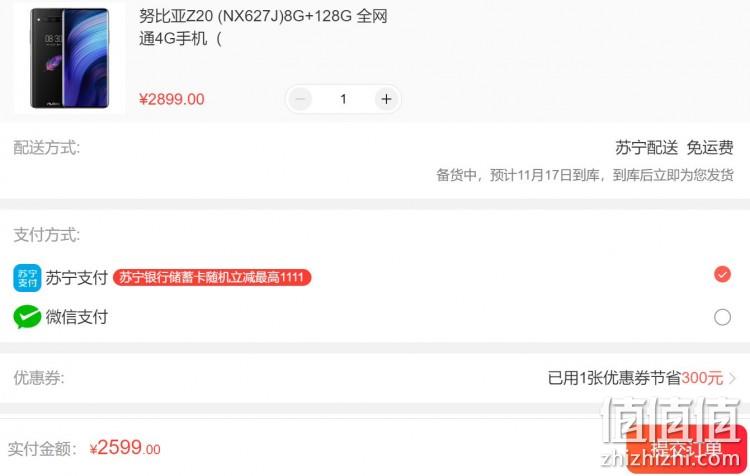The height and width of the screenshot is (476, 750).
Task: Increase quantity with the plus button
Action: [386, 99]
